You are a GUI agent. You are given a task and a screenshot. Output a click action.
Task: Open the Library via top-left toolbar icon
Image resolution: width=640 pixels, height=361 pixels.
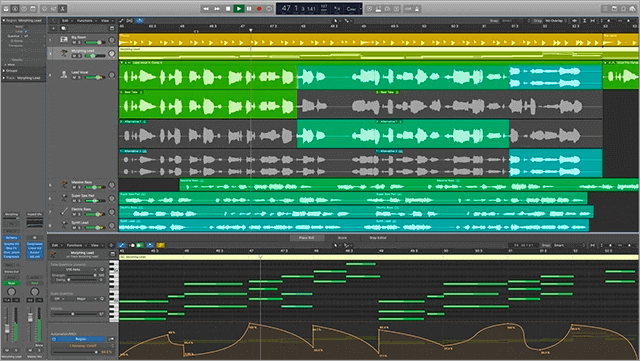click(x=6, y=9)
